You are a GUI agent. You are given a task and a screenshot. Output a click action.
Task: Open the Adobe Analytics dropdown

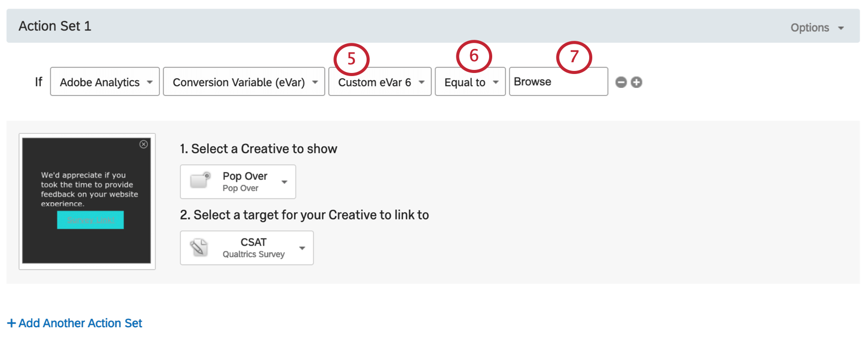coord(105,82)
